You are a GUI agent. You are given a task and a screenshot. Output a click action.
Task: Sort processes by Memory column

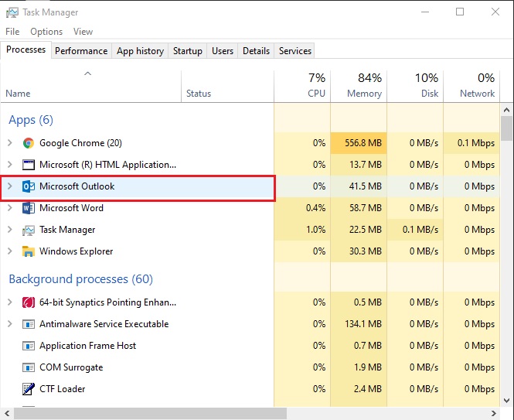[359, 86]
